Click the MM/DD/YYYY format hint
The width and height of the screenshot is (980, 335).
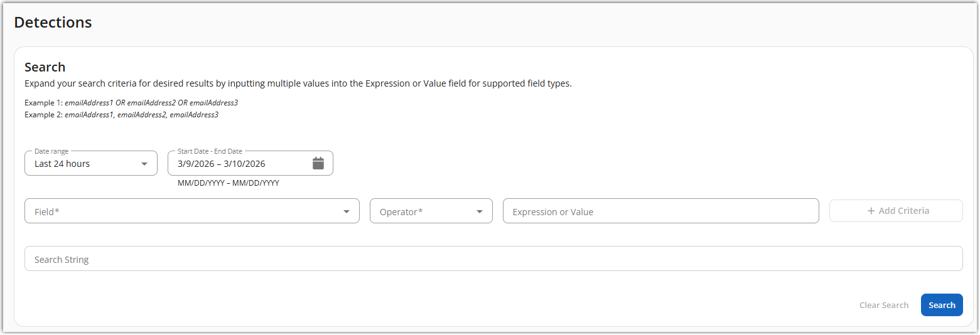click(x=228, y=183)
